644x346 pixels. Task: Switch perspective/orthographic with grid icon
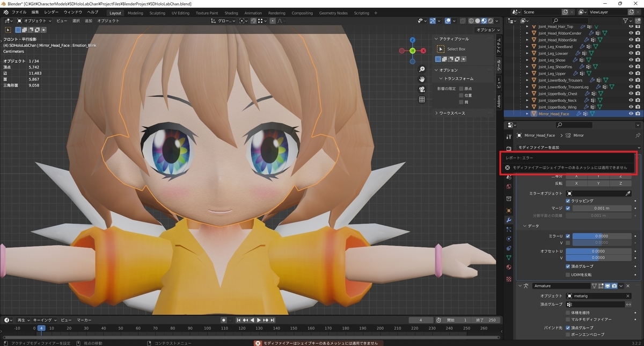[422, 99]
